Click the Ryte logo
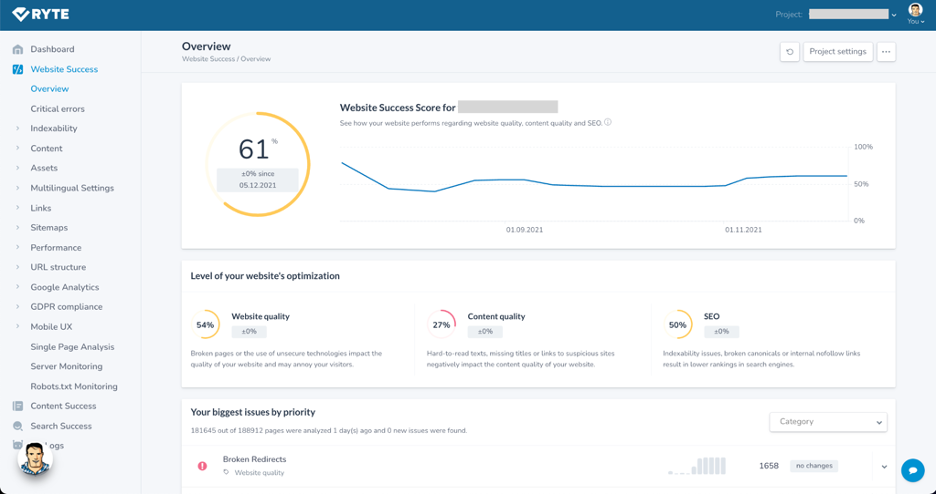The height and width of the screenshot is (494, 936). [x=41, y=15]
